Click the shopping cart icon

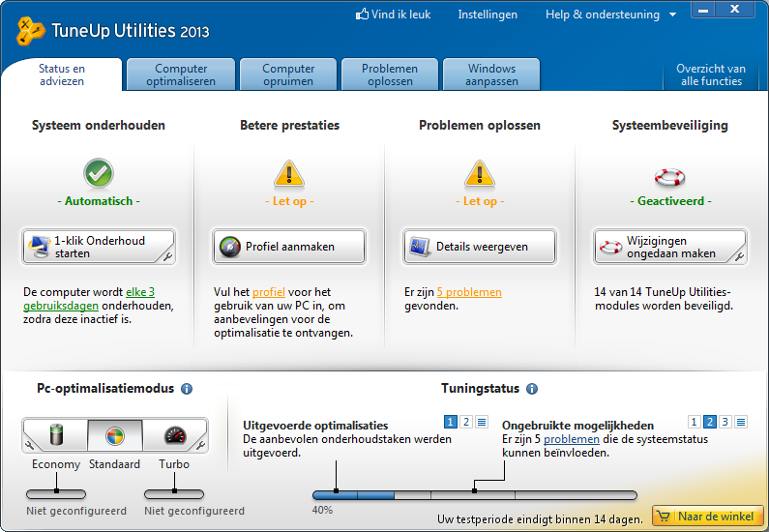tap(663, 517)
